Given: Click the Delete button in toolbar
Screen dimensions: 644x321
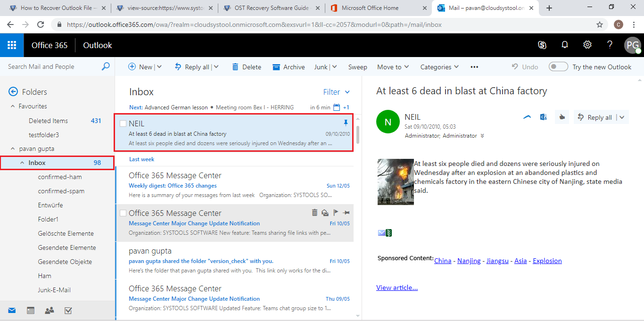Looking at the screenshot, I should click(x=247, y=67).
